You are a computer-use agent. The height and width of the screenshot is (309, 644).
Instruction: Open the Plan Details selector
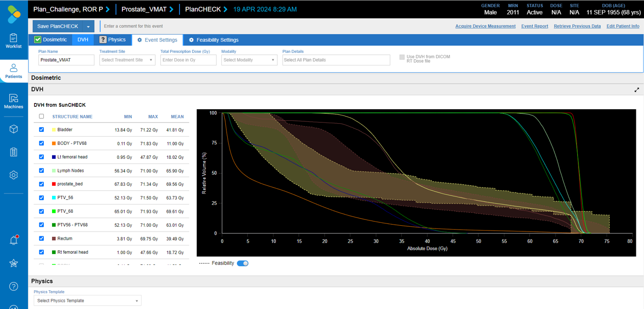[336, 60]
